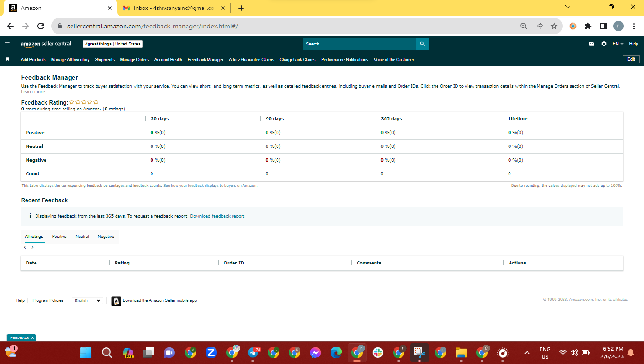Open Chargeback Claims

[x=297, y=60]
